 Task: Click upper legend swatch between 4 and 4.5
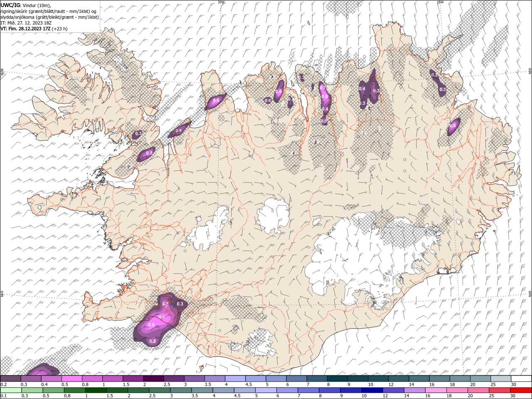point(235,379)
